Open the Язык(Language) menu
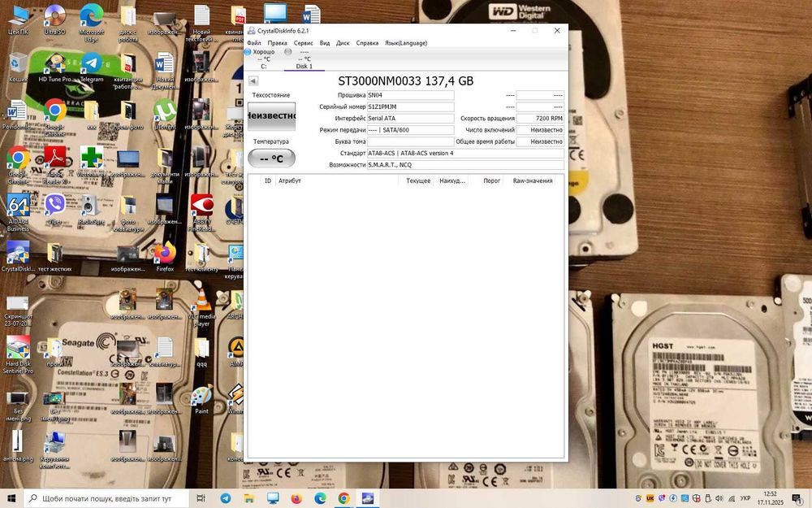This screenshot has width=812, height=508. (x=406, y=43)
